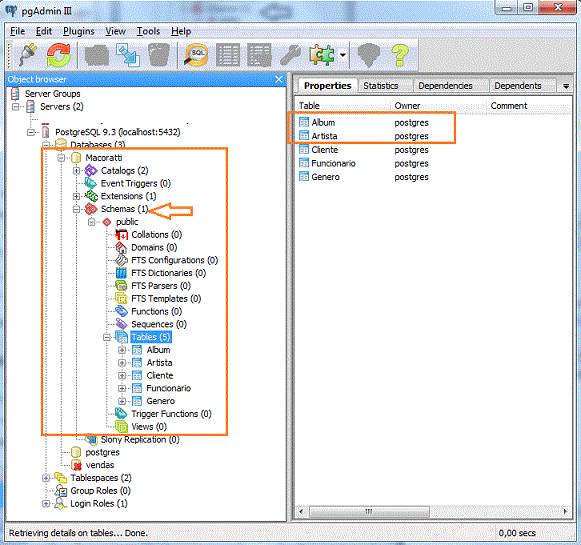The height and width of the screenshot is (545, 581).
Task: Select Server Groups in the tree
Action: pyautogui.click(x=52, y=94)
